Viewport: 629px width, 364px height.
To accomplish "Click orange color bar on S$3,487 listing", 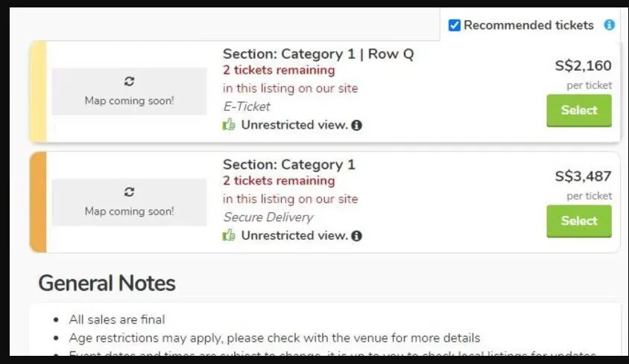I will coord(38,202).
